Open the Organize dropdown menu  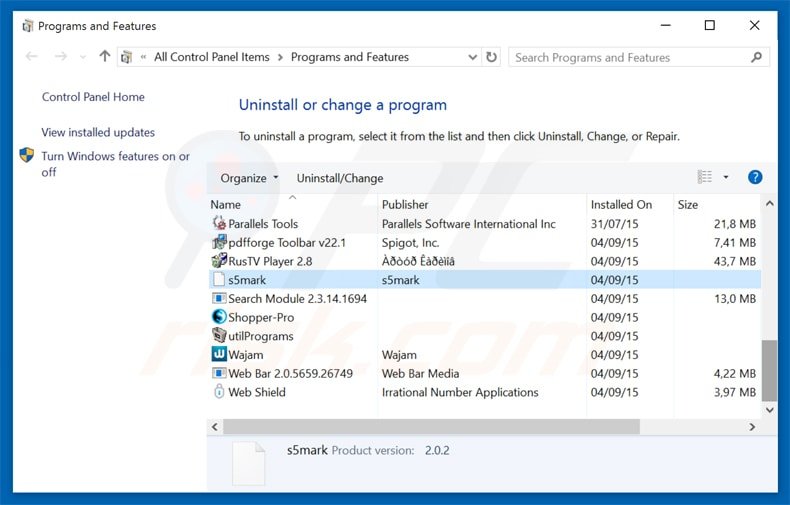[250, 178]
